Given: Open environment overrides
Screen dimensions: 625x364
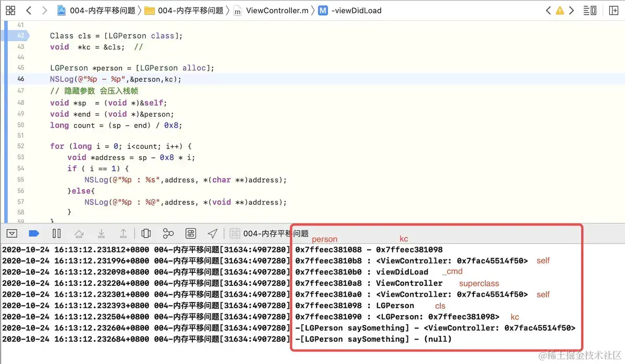Looking at the screenshot, I should click(x=191, y=233).
